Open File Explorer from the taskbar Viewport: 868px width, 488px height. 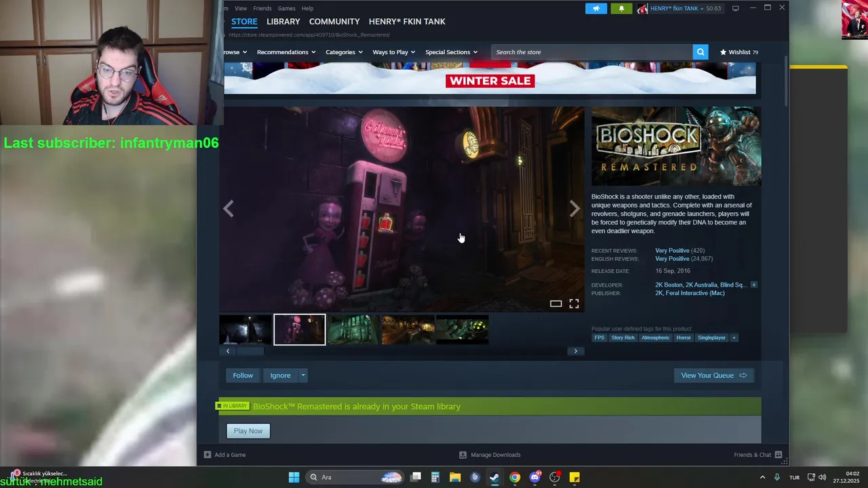455,477
